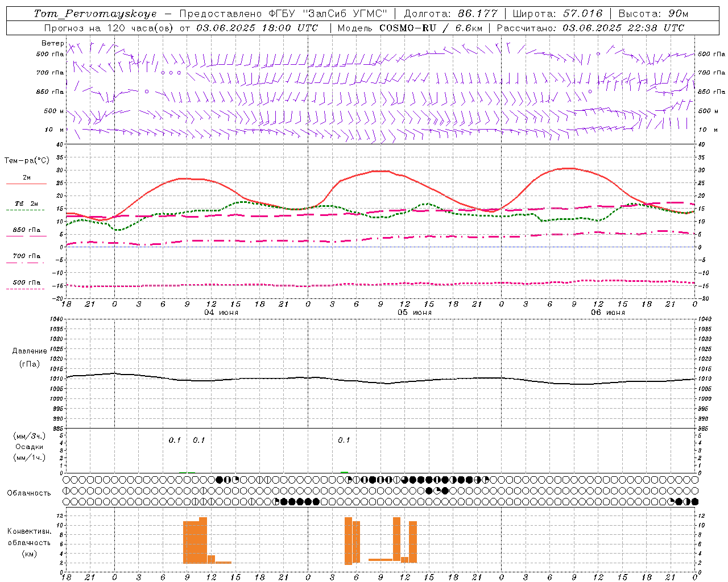This screenshot has width=728, height=582.
Task: Click the 0.1 precipitation value on 05 июня
Action: 344,440
